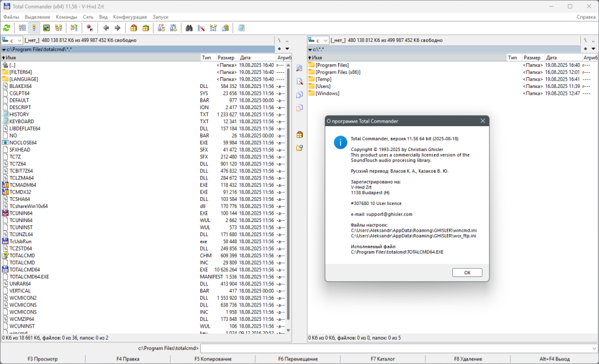Click new folder icon in vertical bar
This screenshot has height=364, width=599.
(x=299, y=147)
